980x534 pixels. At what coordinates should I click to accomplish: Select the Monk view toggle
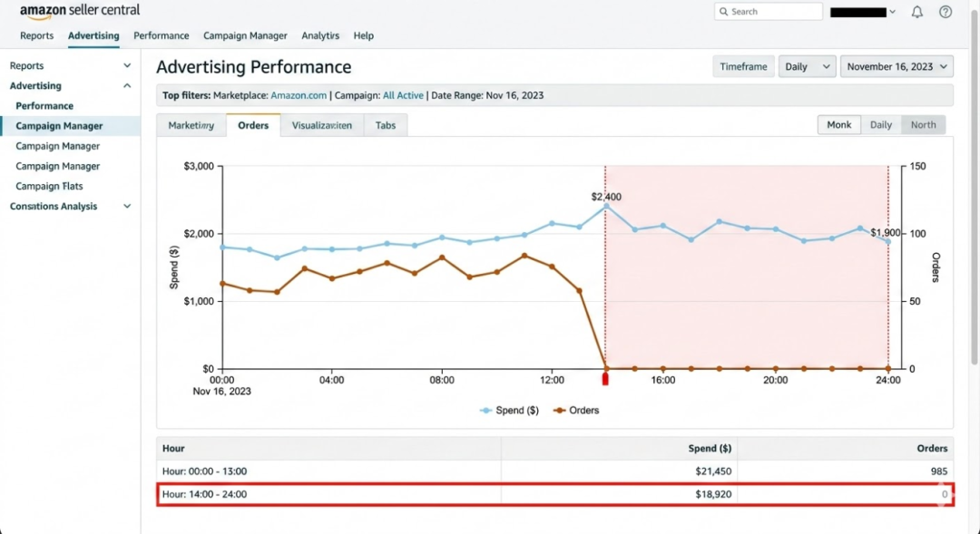pos(838,125)
